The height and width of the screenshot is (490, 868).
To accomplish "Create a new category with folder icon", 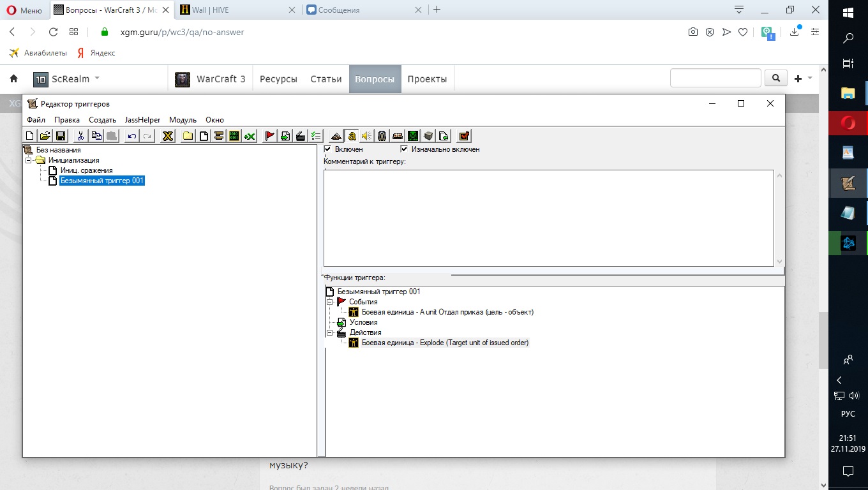I will click(188, 135).
